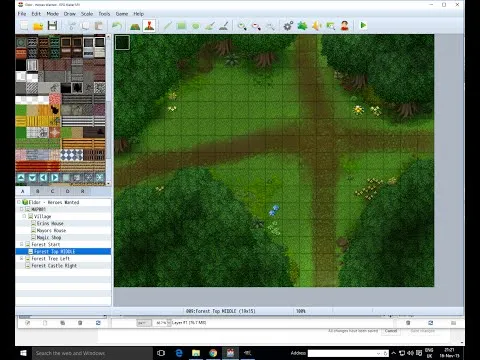
Task: Pick the blue-white checkered tile in palette
Action: (x=72, y=155)
